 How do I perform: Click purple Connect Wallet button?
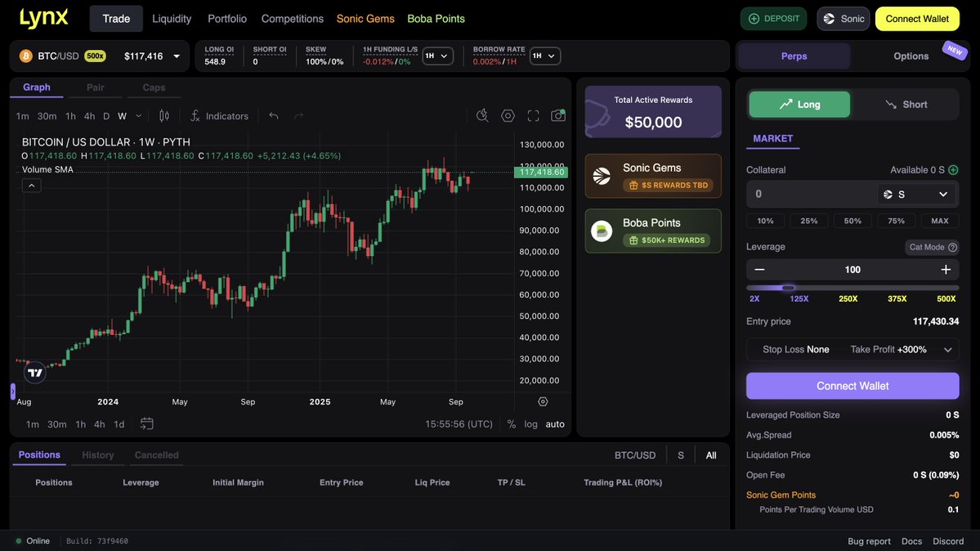coord(852,386)
